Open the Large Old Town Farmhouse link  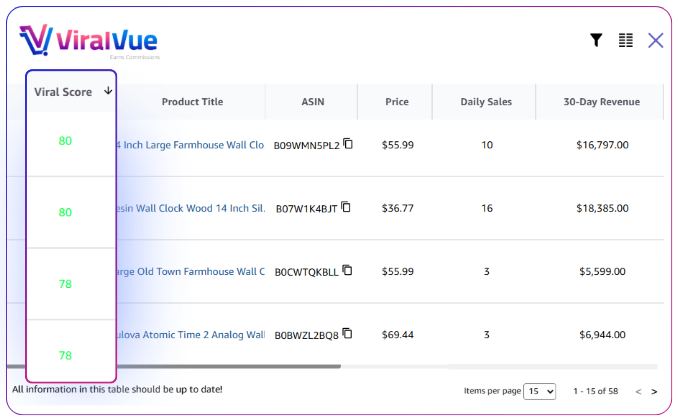(190, 271)
